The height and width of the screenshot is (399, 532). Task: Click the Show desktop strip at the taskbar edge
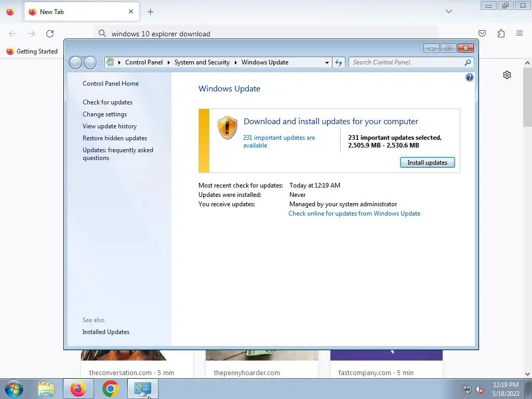coord(528,389)
